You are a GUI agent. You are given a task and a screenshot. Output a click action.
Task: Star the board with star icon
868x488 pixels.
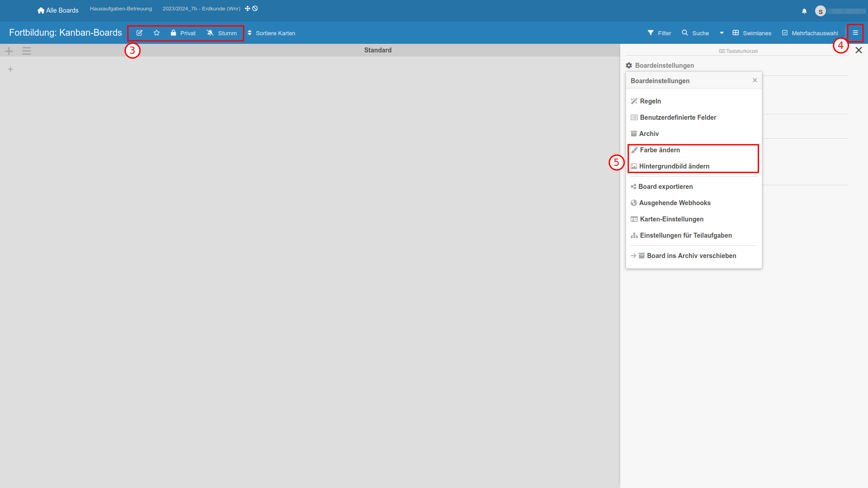point(156,33)
